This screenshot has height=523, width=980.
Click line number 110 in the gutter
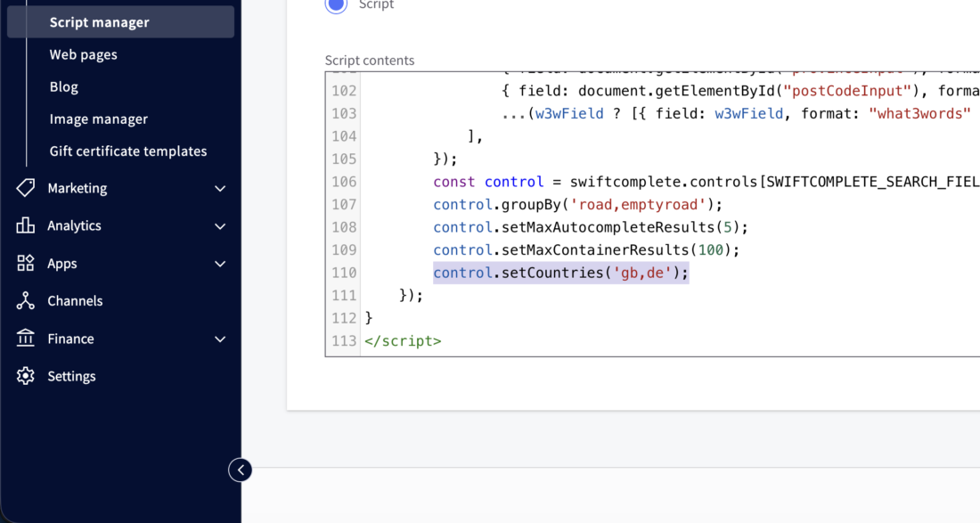coord(345,273)
